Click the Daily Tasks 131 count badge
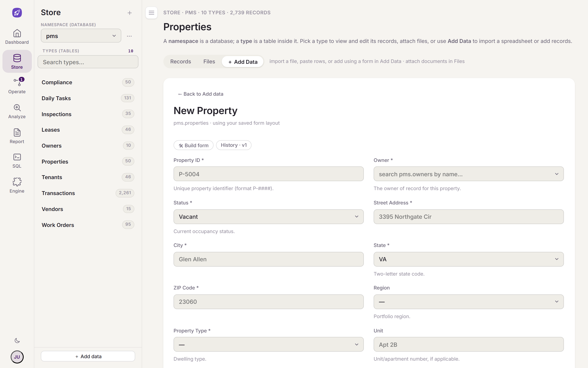This screenshot has width=588, height=368. (x=128, y=98)
